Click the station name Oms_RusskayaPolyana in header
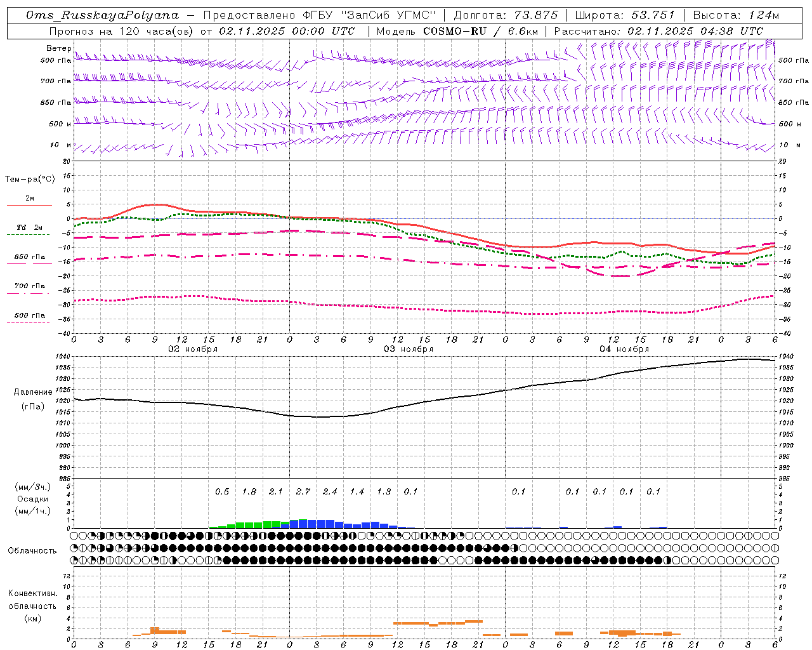The width and height of the screenshot is (812, 650). point(103,15)
